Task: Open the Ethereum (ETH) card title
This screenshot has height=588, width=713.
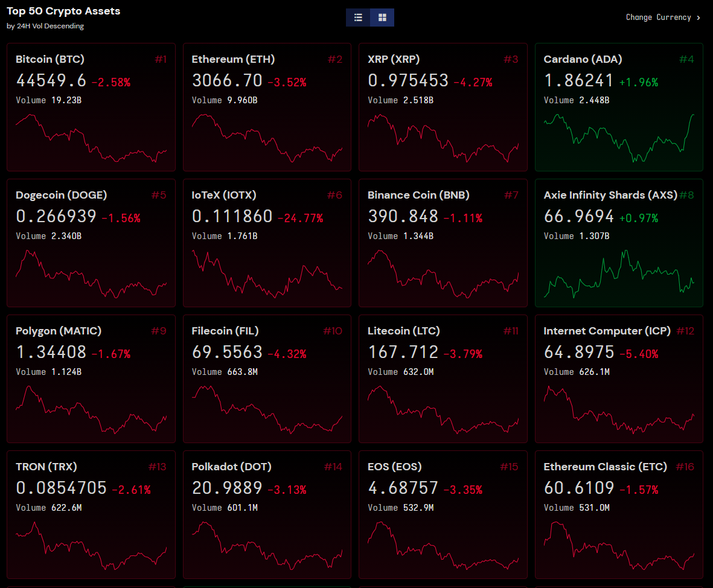Action: click(x=233, y=59)
